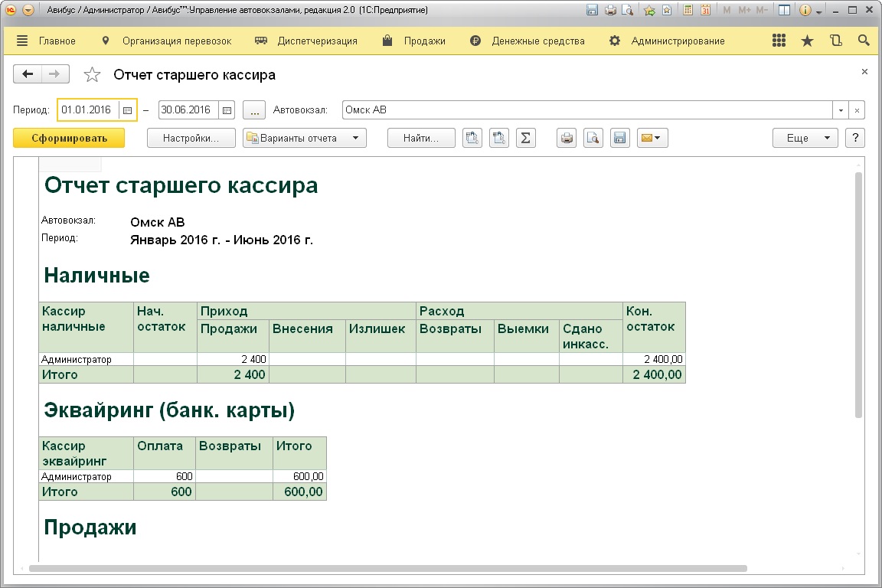Expand the Варианты отчета dropdown
This screenshot has height=588, width=882.
click(x=305, y=139)
